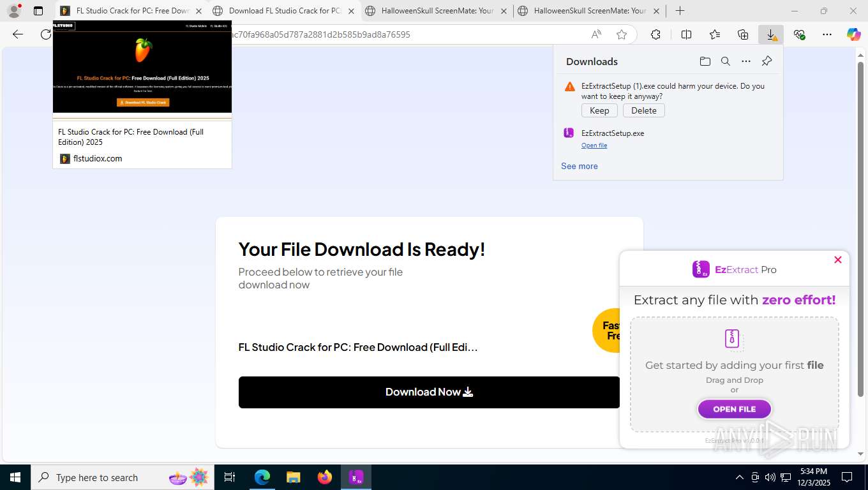Toggle the Downloads toolbar icon
The image size is (868, 490).
pos(771,34)
